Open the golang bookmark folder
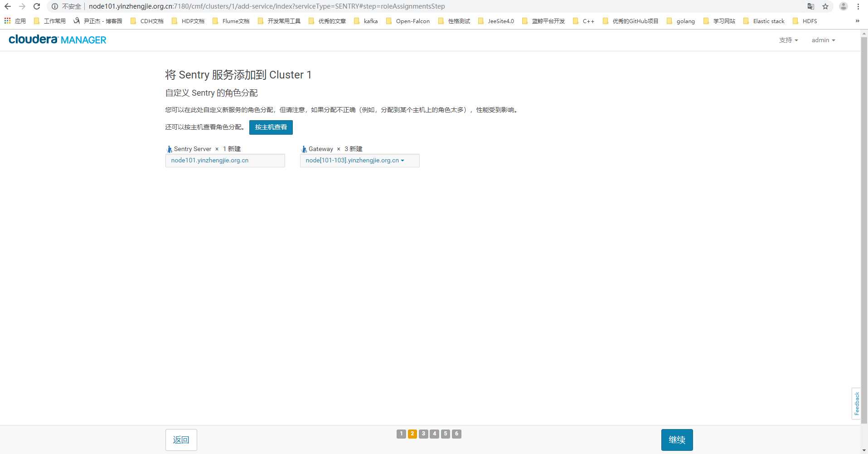The height and width of the screenshot is (454, 868). point(681,21)
